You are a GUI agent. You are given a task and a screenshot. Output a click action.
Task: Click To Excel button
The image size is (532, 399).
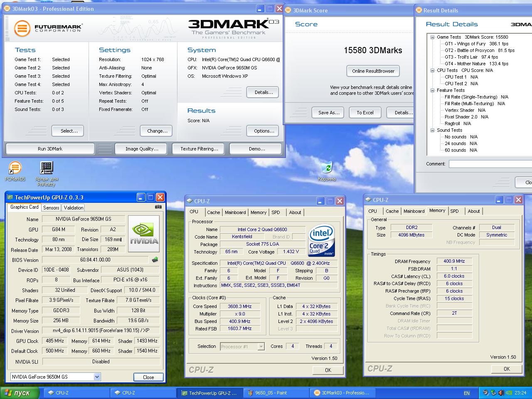[x=365, y=113]
